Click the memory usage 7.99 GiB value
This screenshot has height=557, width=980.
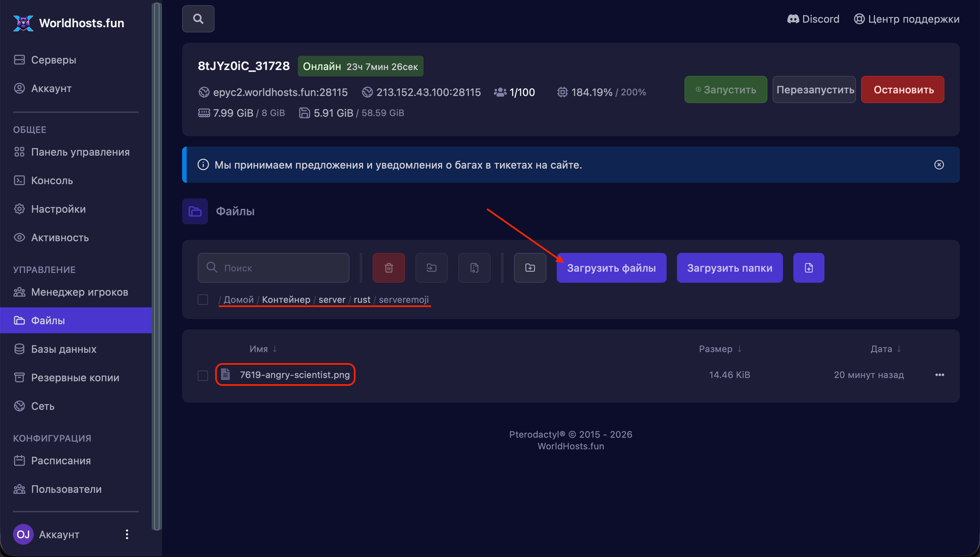[x=233, y=113]
